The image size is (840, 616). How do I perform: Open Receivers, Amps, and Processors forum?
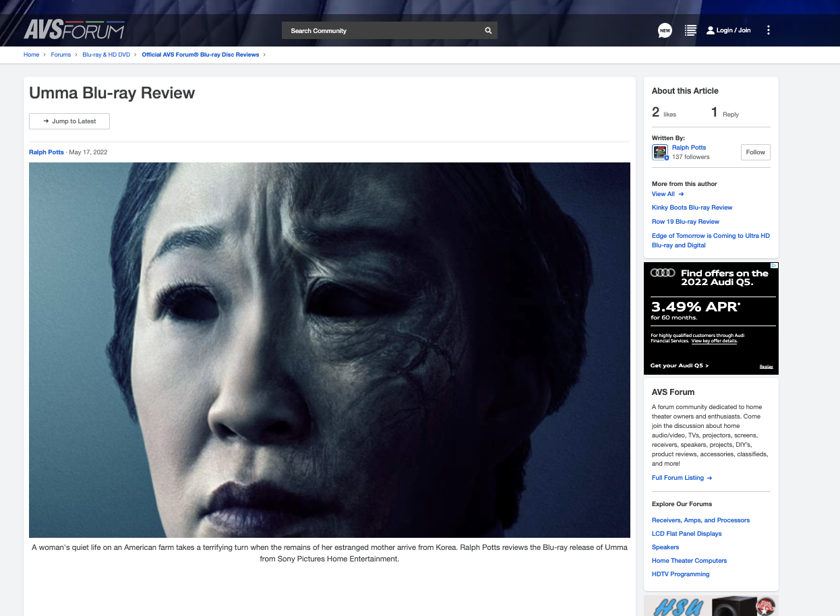coord(700,520)
